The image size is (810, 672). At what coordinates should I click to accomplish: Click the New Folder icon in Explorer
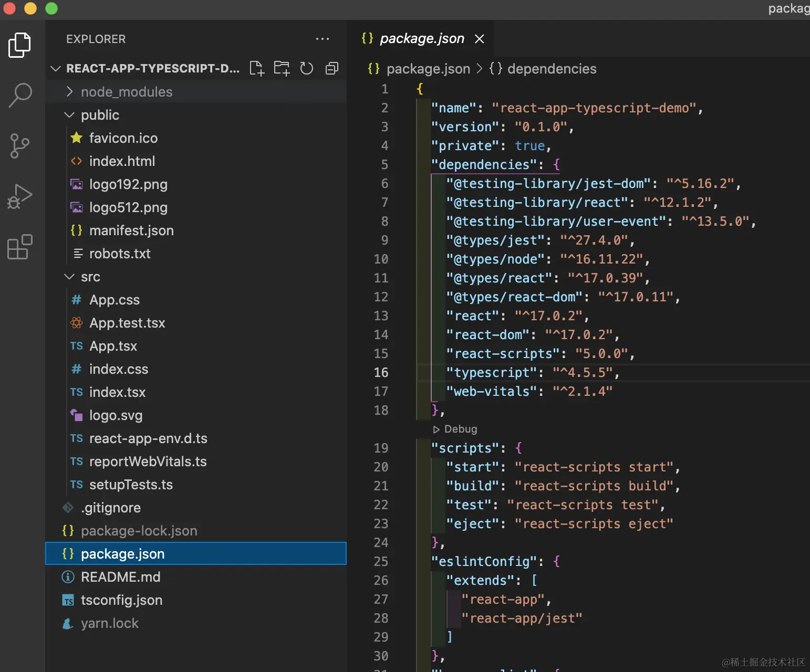[x=282, y=68]
